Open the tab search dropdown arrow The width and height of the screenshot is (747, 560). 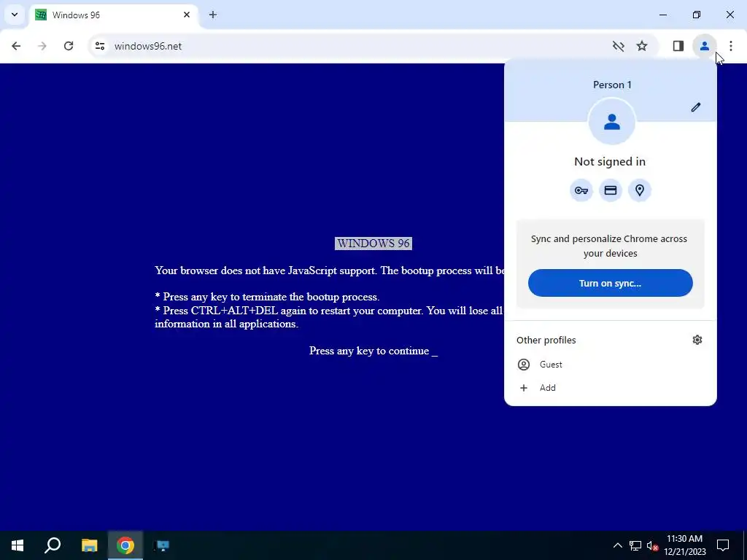tap(15, 15)
